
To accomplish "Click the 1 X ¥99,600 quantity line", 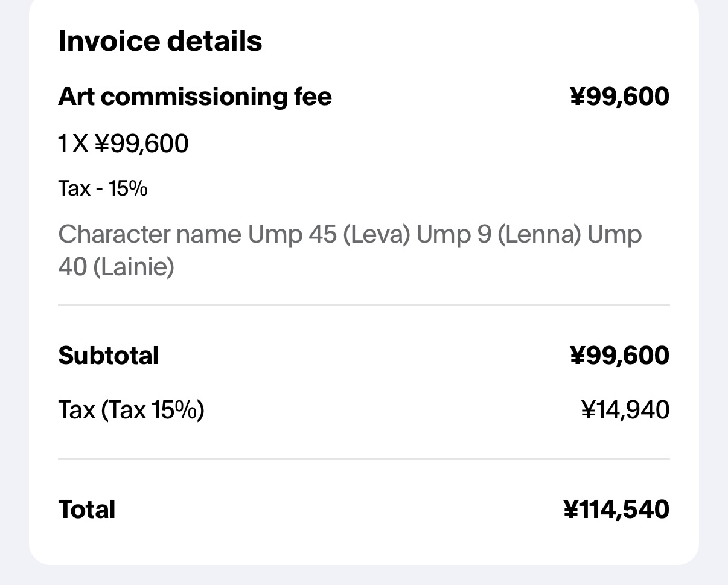I will click(123, 144).
